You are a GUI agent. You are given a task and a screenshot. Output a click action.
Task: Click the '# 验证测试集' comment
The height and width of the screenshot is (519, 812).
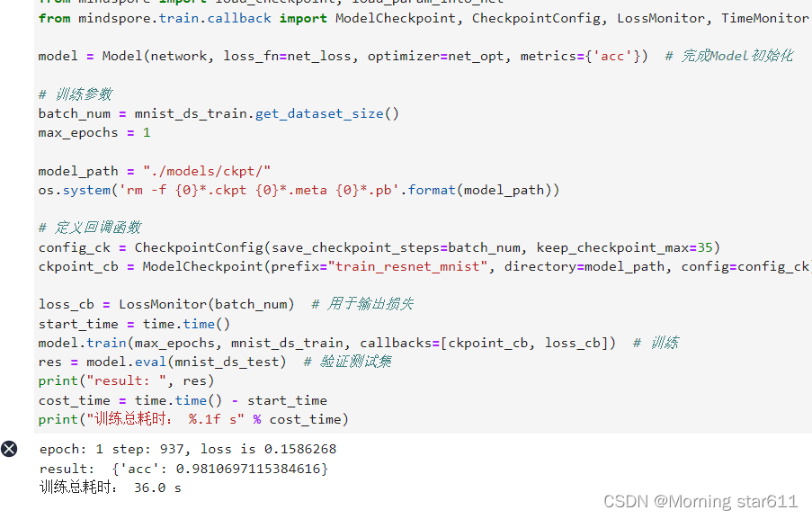(347, 362)
